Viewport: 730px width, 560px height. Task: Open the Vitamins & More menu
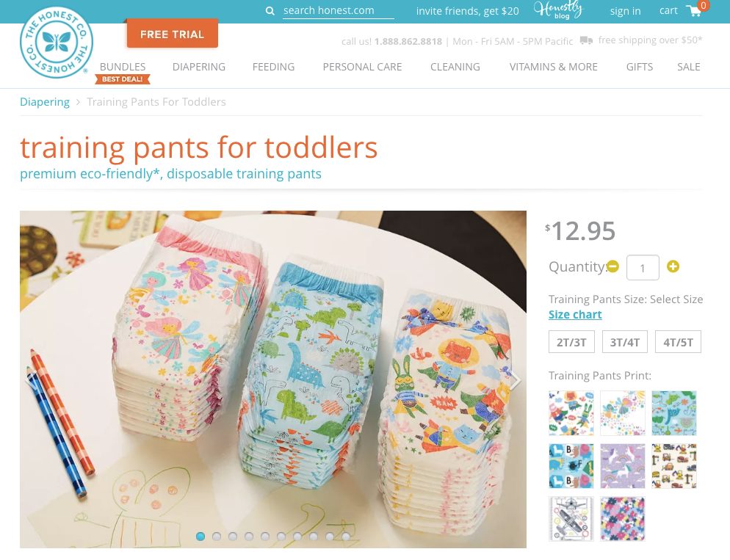(x=553, y=67)
